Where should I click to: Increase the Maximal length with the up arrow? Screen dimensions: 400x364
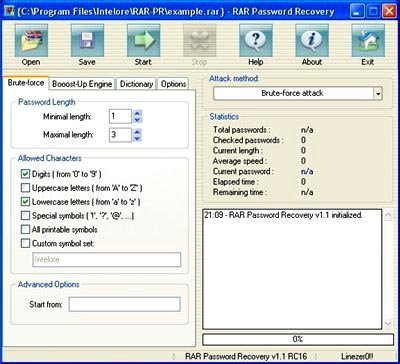tap(137, 132)
